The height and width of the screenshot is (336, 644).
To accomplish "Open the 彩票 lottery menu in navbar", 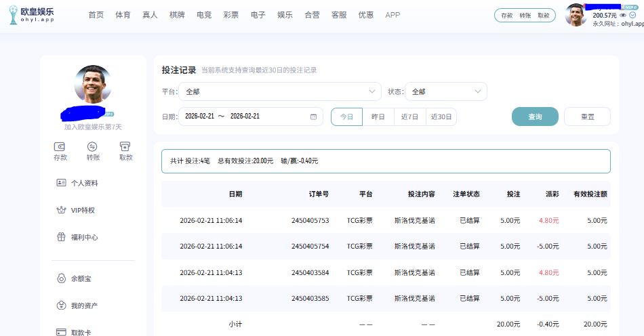I will pyautogui.click(x=230, y=15).
